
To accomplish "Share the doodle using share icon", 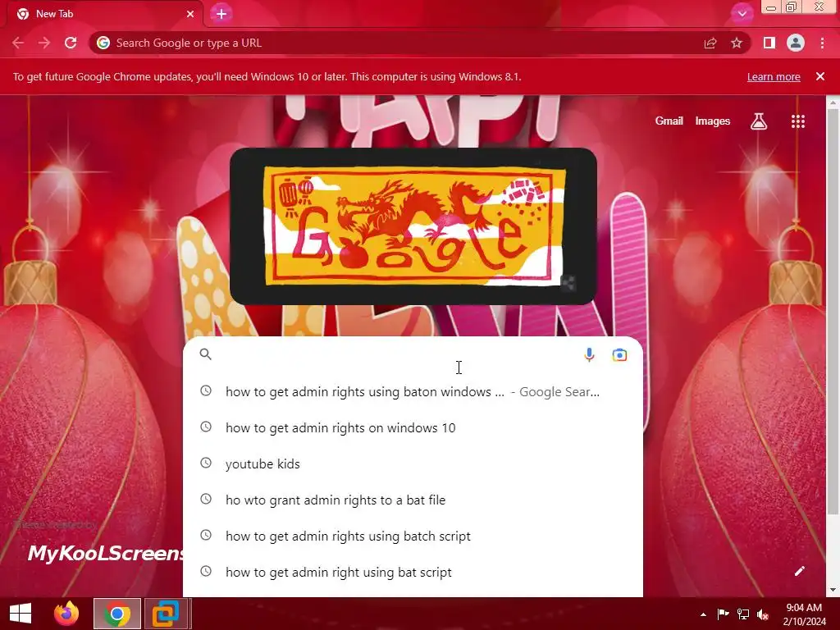I will click(568, 283).
